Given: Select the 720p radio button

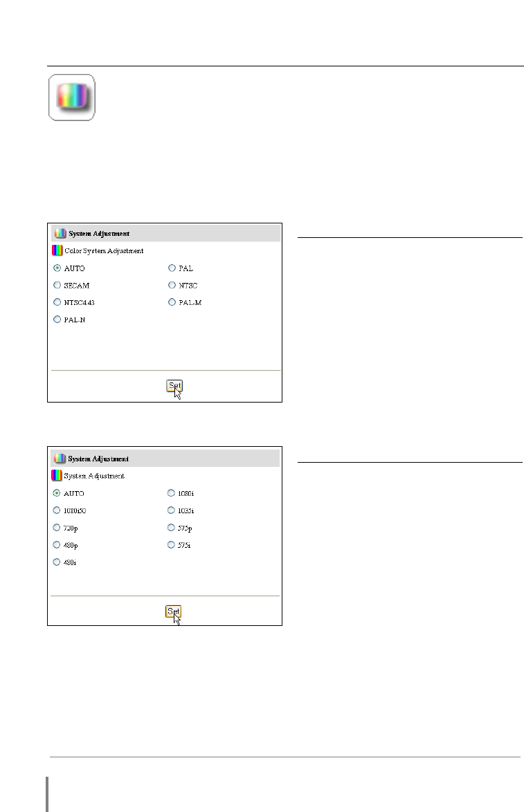Looking at the screenshot, I should [x=57, y=528].
